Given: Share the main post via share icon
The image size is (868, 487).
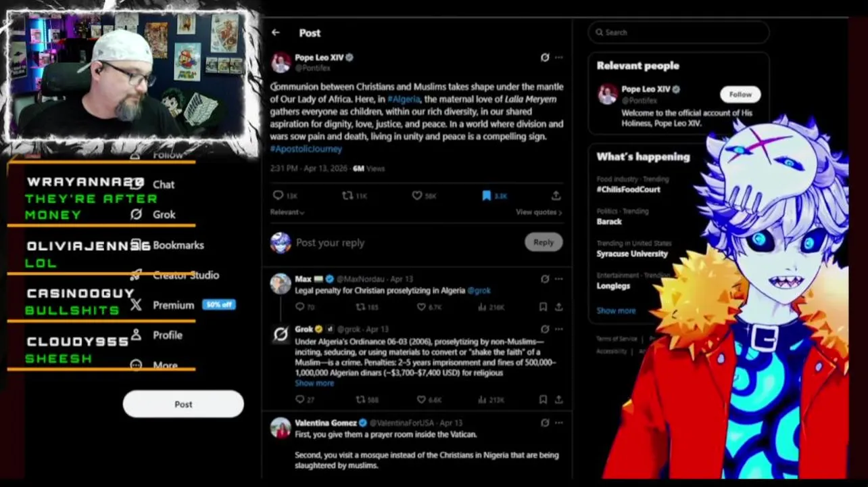Looking at the screenshot, I should tap(556, 195).
